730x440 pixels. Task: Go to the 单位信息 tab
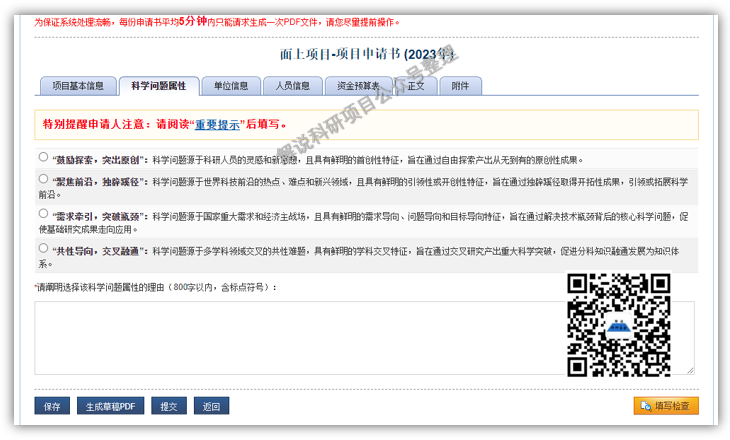tap(231, 86)
